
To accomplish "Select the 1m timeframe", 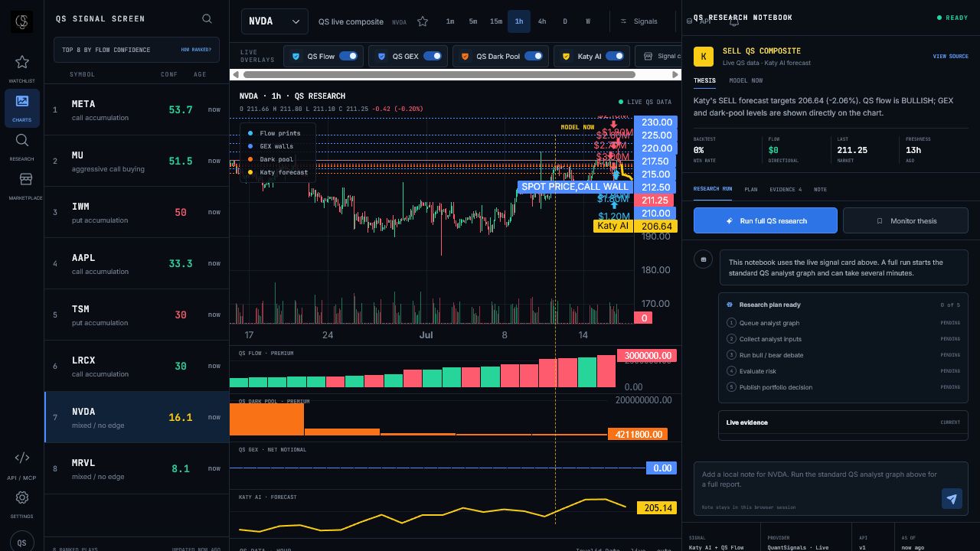I will (450, 21).
